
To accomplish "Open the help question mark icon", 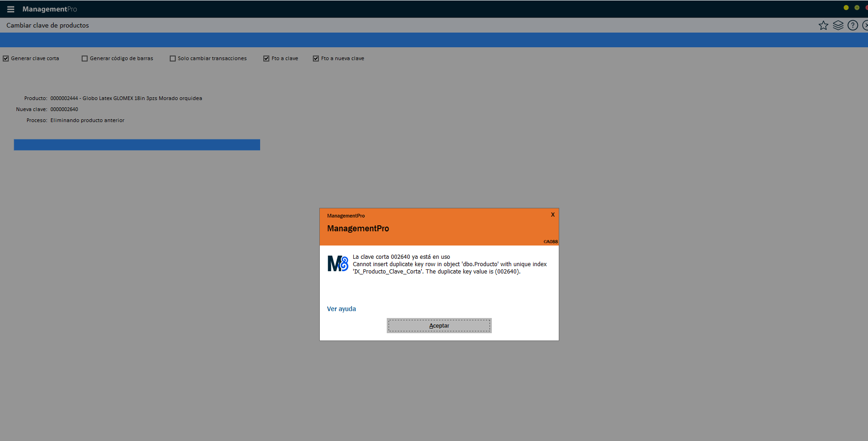I will 853,25.
